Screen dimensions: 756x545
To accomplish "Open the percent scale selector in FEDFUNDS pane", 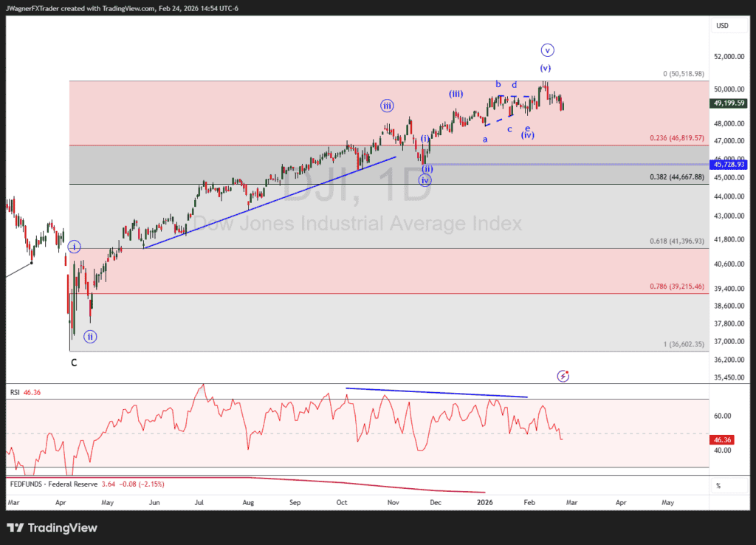I will pos(717,485).
